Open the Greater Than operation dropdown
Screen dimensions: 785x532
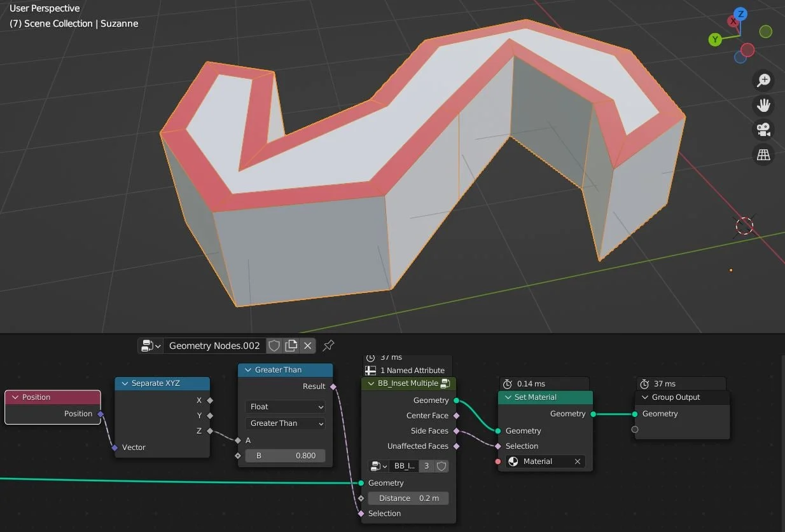[284, 423]
